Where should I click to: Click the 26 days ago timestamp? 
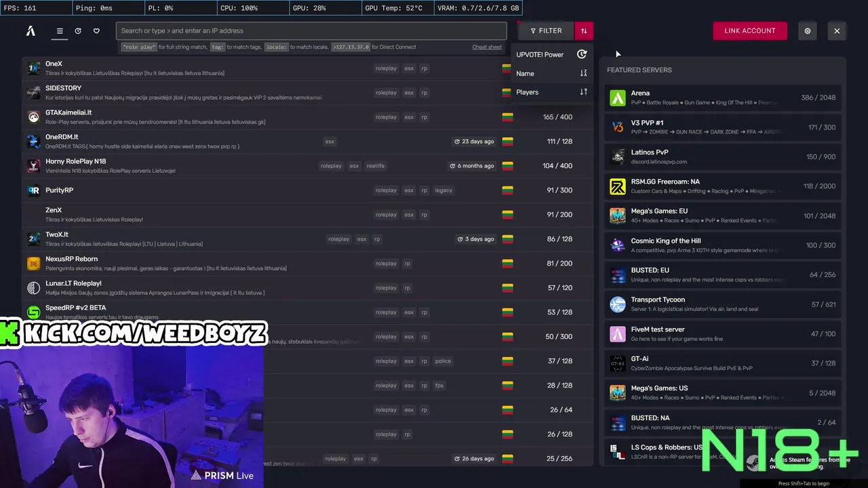(473, 458)
